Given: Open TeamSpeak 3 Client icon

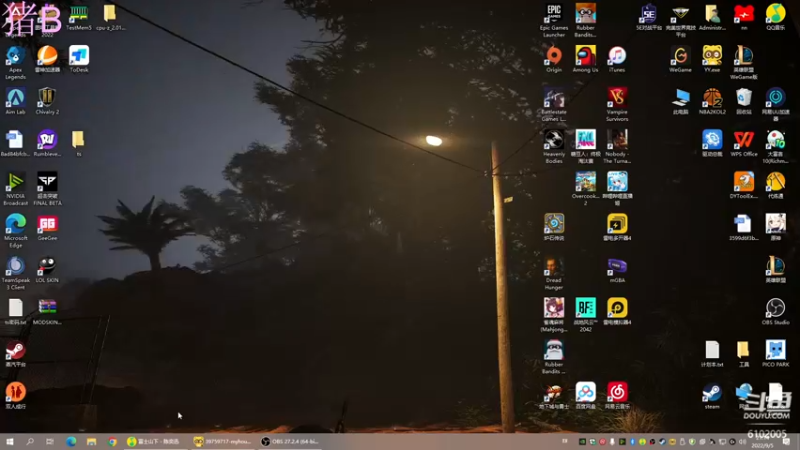Looking at the screenshot, I should click(x=15, y=273).
